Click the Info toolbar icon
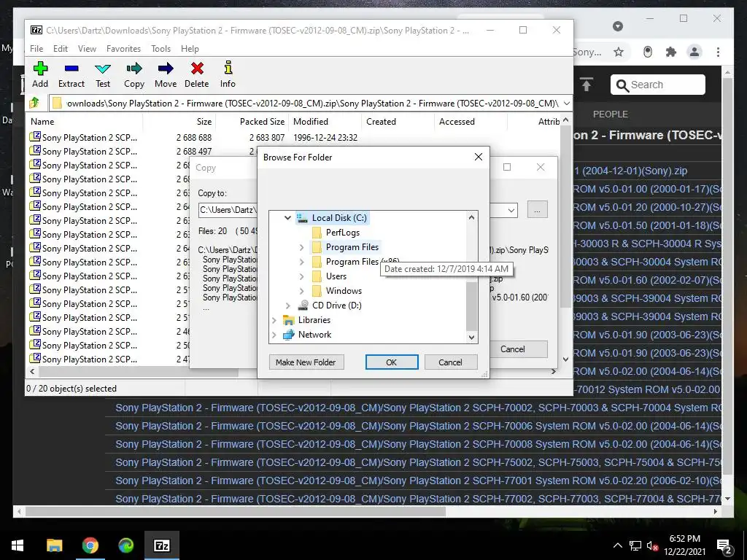Image resolution: width=747 pixels, height=560 pixels. pyautogui.click(x=228, y=75)
